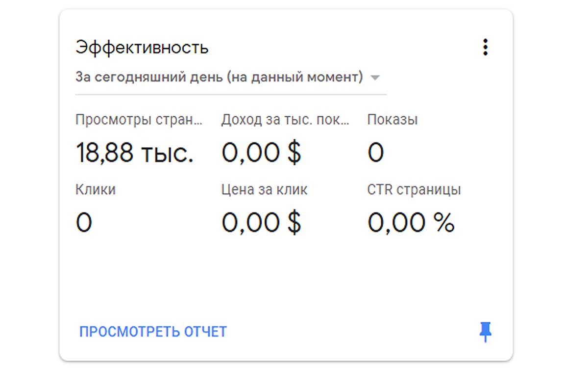Open the three-dot more options menu
Viewport: 588px width, 368px height.
[x=485, y=47]
